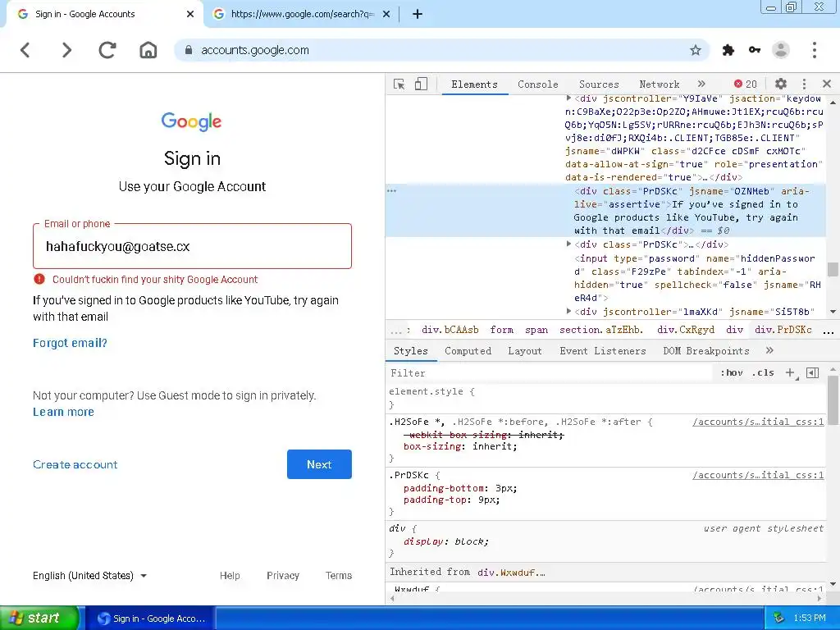Switch to the Network panel

pyautogui.click(x=660, y=84)
